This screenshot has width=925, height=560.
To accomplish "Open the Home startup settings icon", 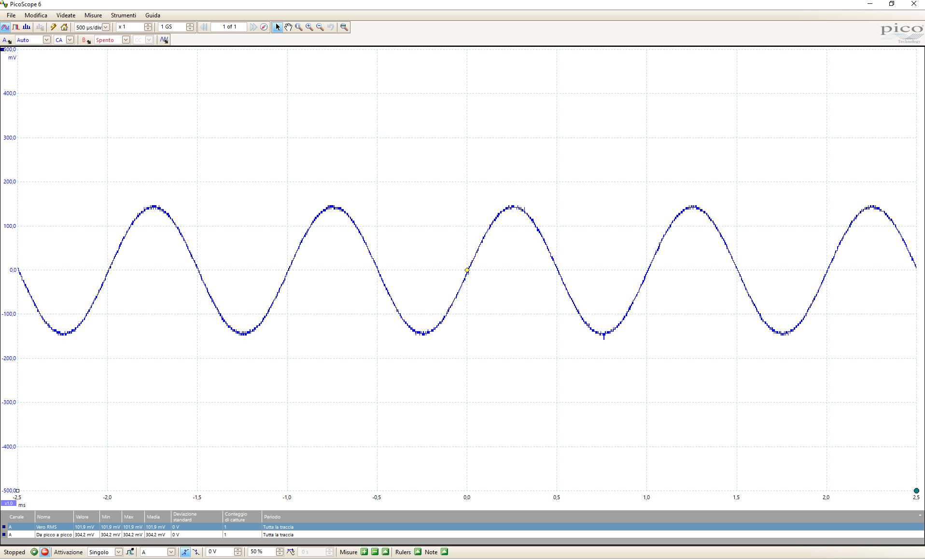I will [64, 27].
